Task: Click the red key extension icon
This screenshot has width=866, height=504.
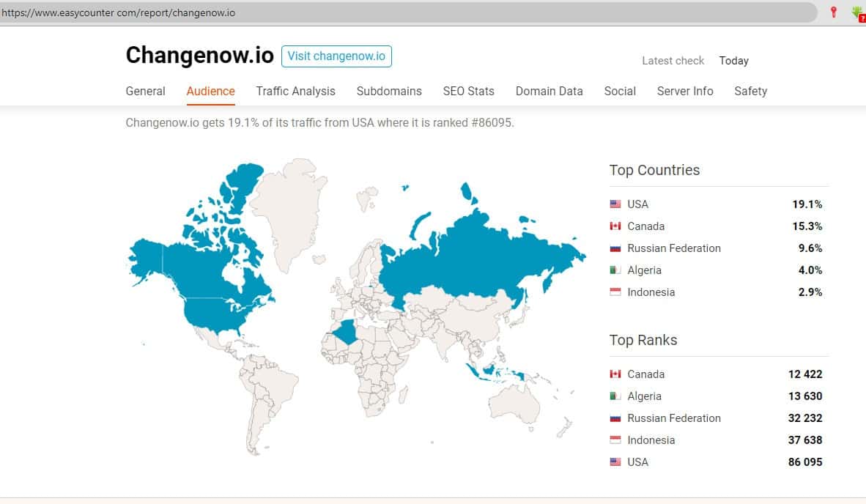Action: [x=833, y=12]
